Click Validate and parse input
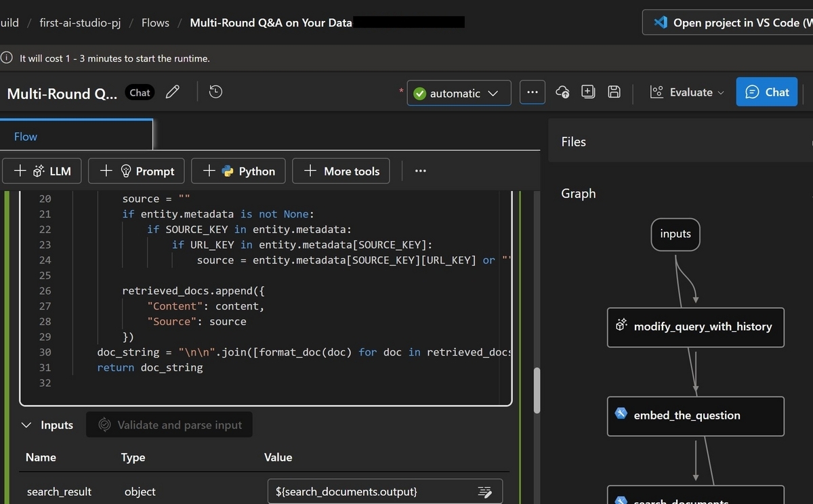813x504 pixels. coord(169,425)
